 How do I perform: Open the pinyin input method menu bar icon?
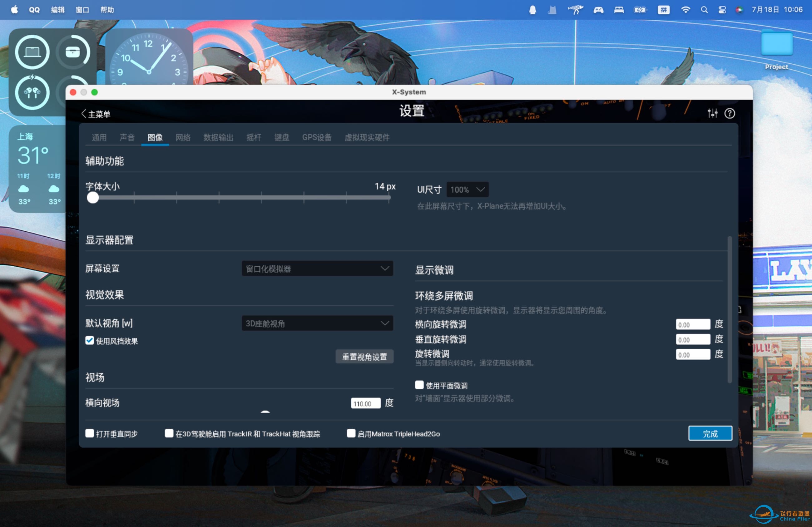663,10
